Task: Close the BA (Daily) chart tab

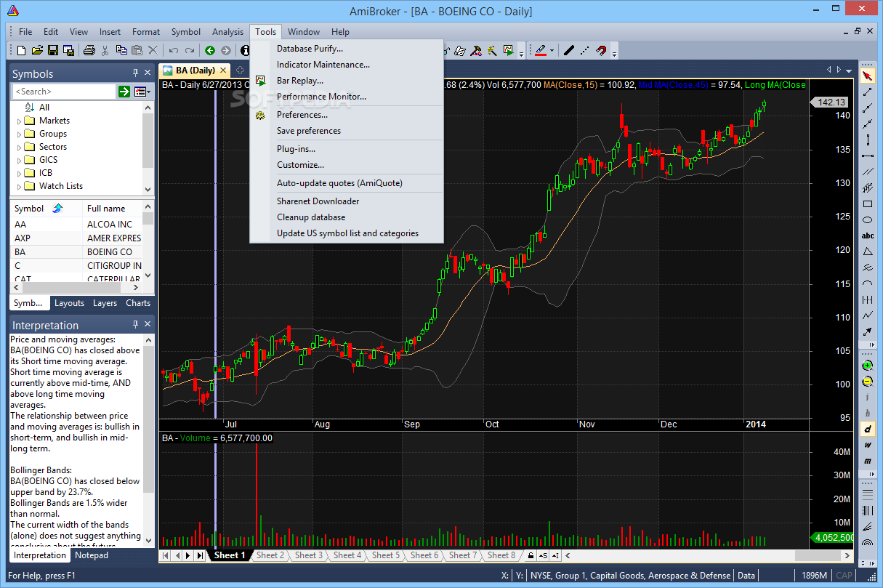Action: point(222,71)
